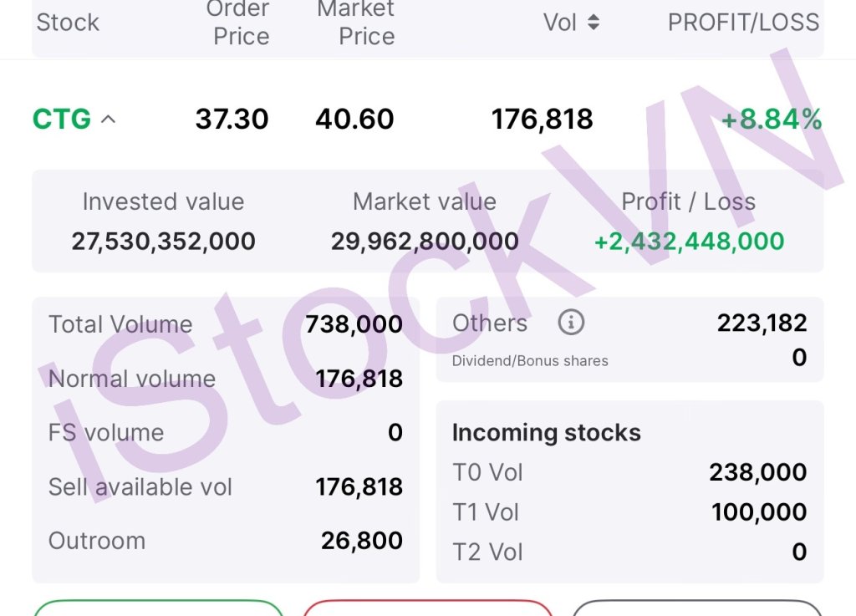This screenshot has height=616, width=856.
Task: Click the Market Price column header
Action: tap(356, 23)
